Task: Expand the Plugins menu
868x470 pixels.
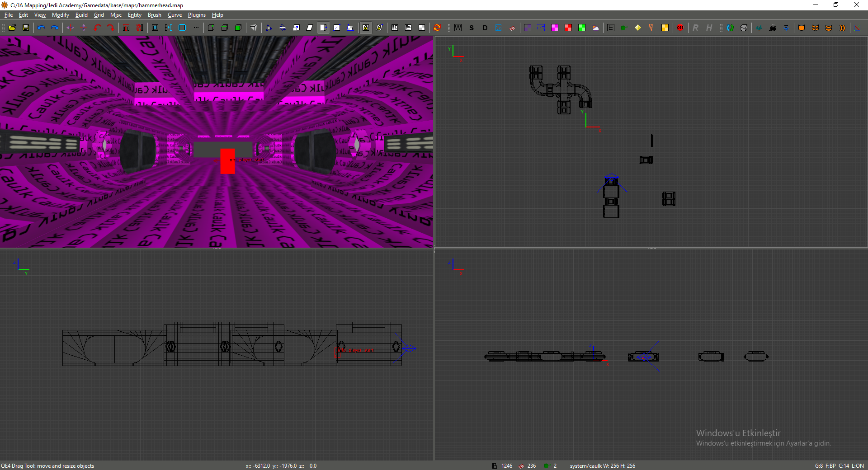Action: point(197,15)
